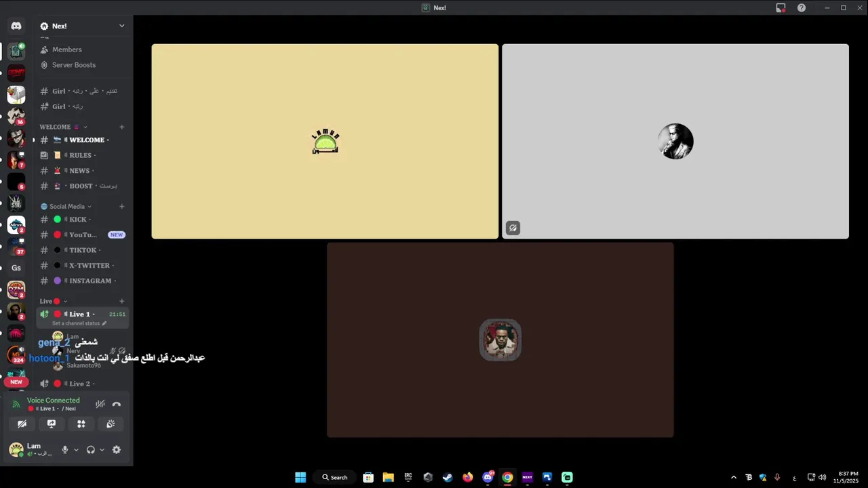
Task: Select Live 1 voice channel
Action: click(x=82, y=314)
